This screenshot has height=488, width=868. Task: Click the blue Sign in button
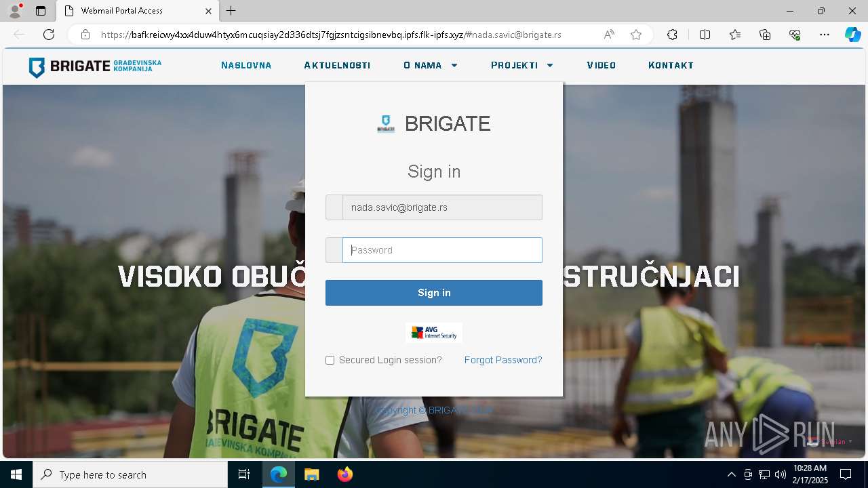click(x=434, y=293)
